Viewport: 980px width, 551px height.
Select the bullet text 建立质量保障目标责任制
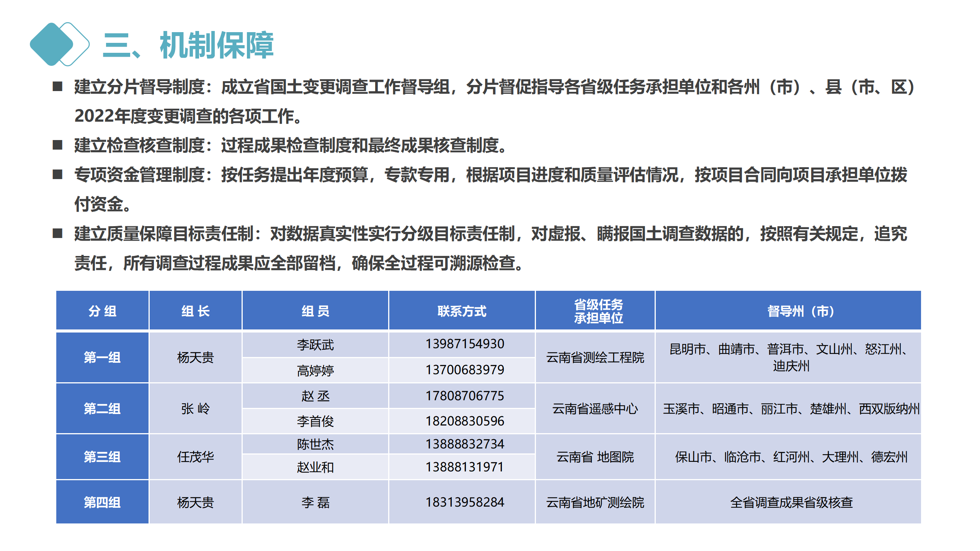point(164,234)
